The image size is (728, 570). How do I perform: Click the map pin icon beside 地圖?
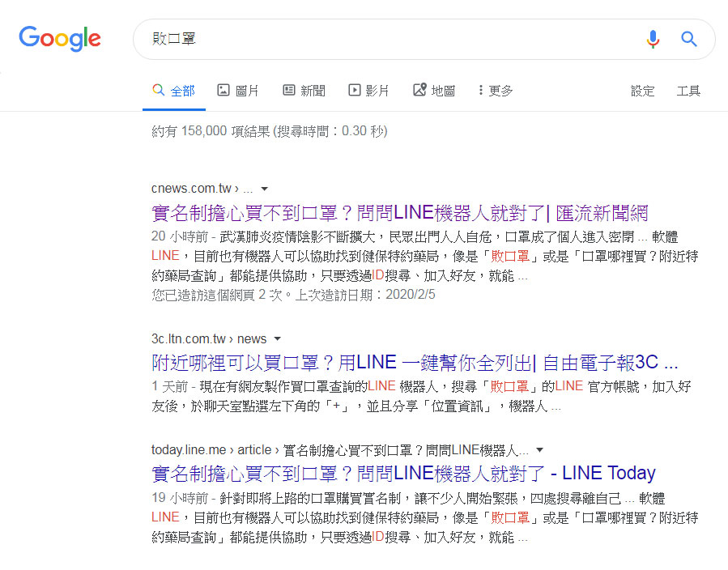click(419, 90)
